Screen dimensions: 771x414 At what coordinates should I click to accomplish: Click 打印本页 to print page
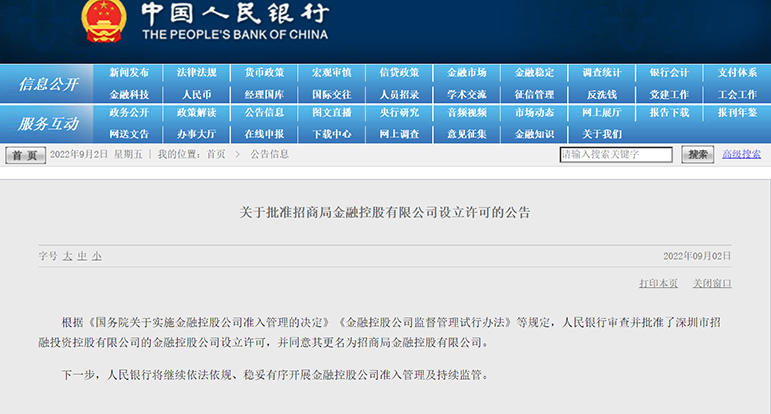pyautogui.click(x=658, y=283)
